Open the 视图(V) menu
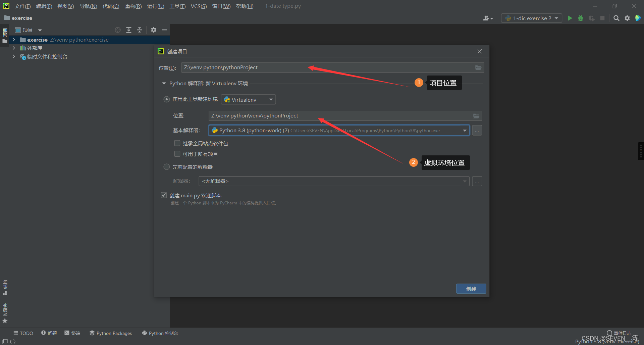Image resolution: width=644 pixels, height=345 pixels. (65, 6)
